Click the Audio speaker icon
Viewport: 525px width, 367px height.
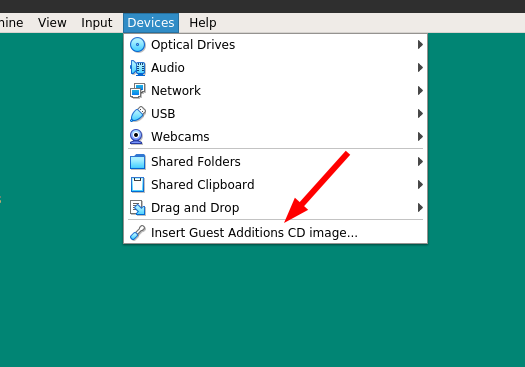pyautogui.click(x=137, y=68)
